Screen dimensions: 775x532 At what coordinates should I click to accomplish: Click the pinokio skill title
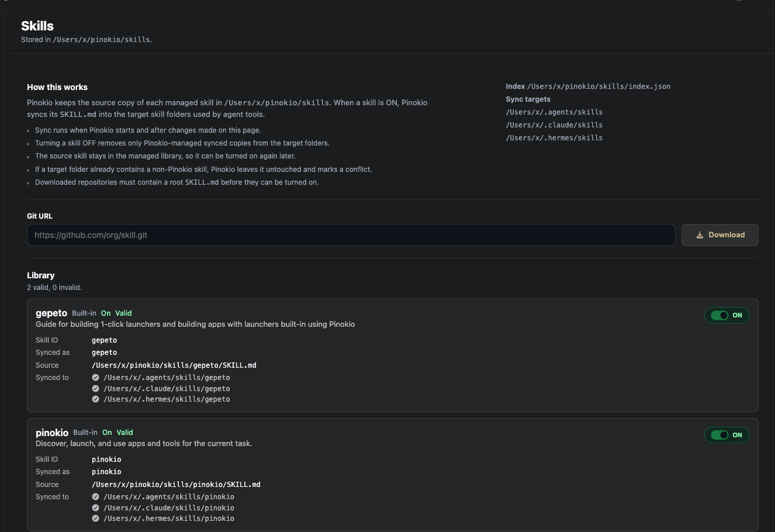pyautogui.click(x=52, y=433)
